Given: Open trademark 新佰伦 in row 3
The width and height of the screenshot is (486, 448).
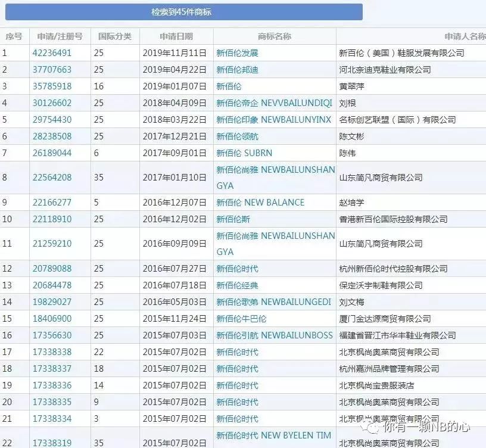Looking at the screenshot, I should (x=229, y=86).
